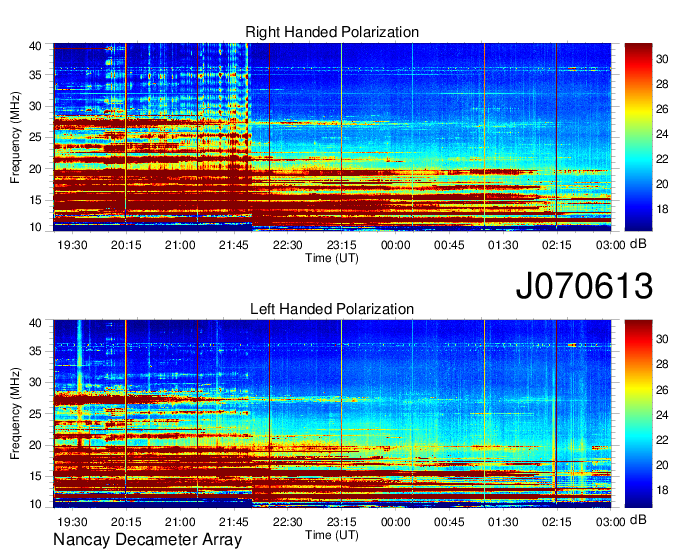Click the 19:30 tick under Right Handed plot

pos(72,245)
